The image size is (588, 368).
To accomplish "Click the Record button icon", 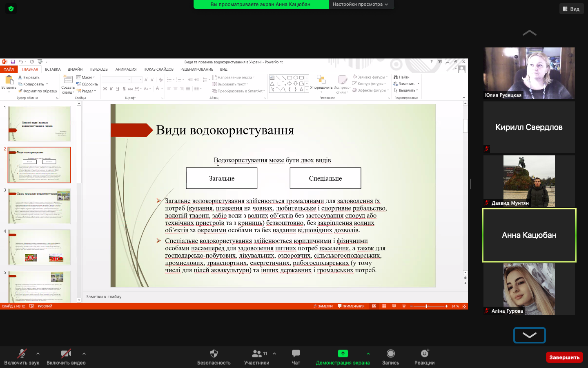I will tap(390, 354).
